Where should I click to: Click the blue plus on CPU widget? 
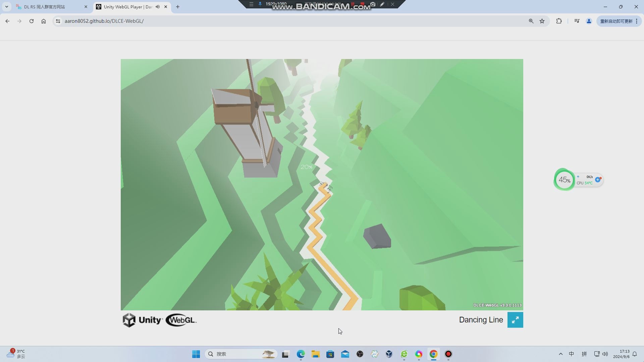click(598, 180)
